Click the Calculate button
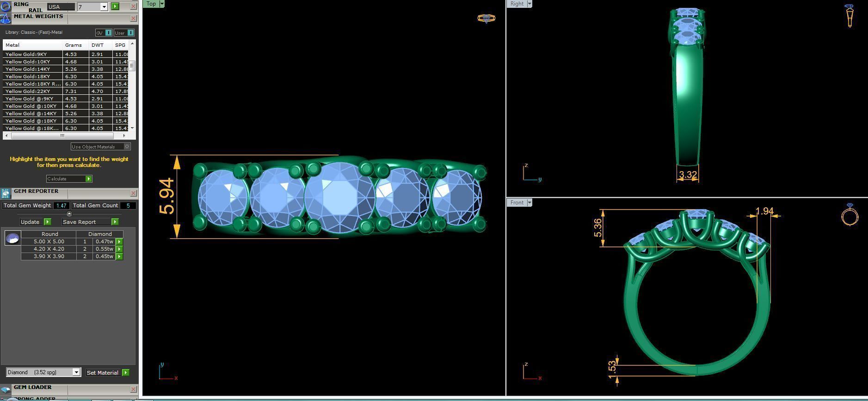868x401 pixels. coord(69,179)
